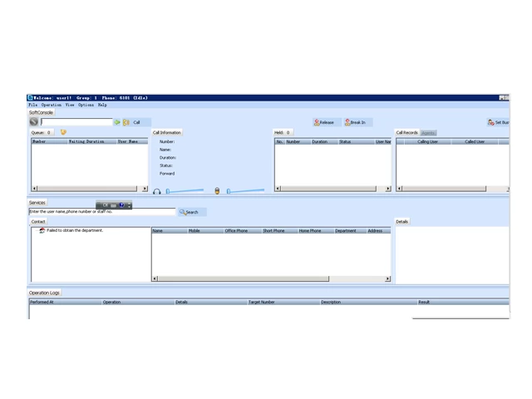Open dropdown arrow on floating toolbar
The width and height of the screenshot is (532, 399).
130,204
